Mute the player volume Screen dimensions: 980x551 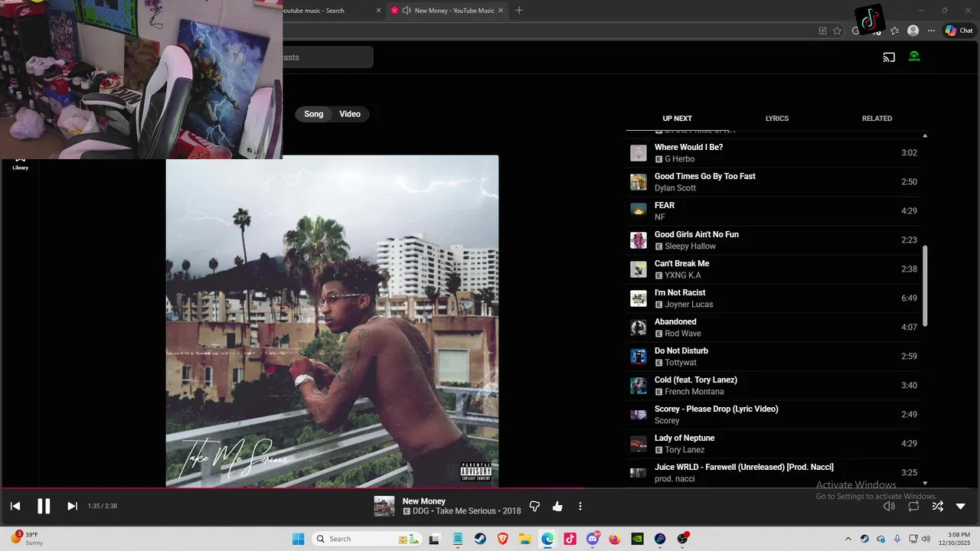click(889, 506)
